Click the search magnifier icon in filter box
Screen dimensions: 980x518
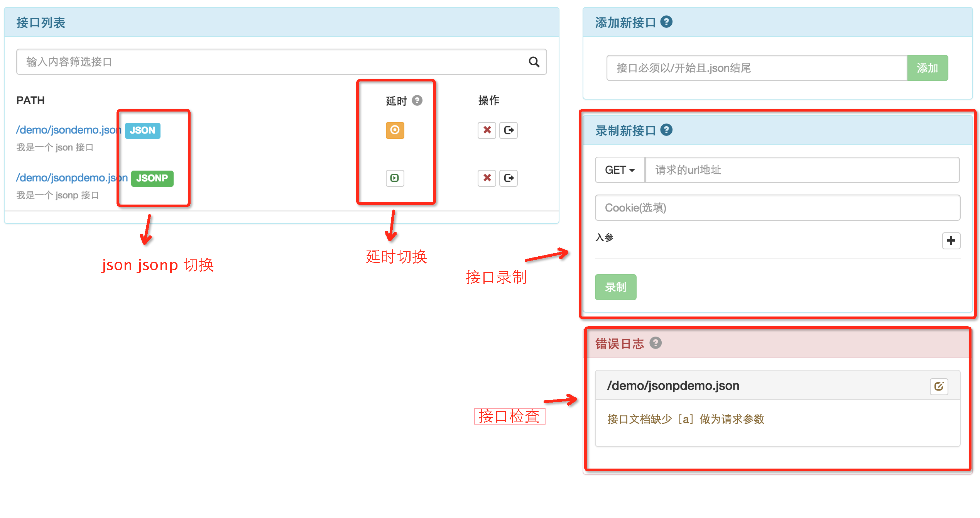tap(534, 62)
